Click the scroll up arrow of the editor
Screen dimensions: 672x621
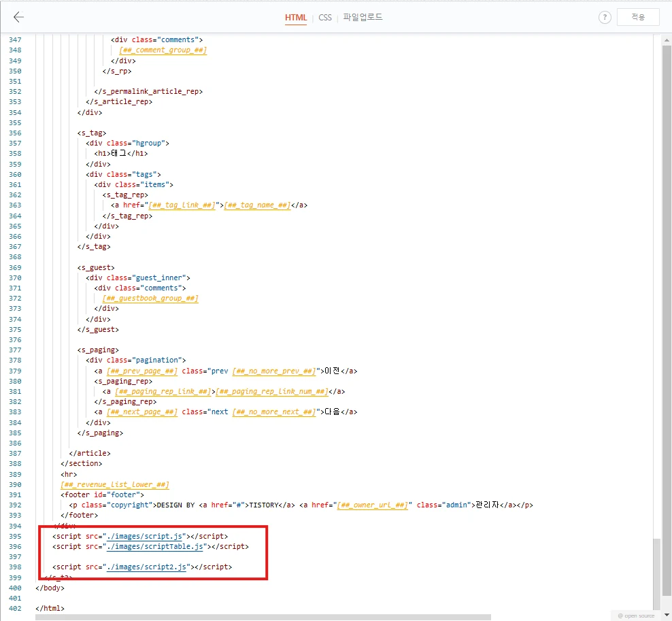(666, 40)
